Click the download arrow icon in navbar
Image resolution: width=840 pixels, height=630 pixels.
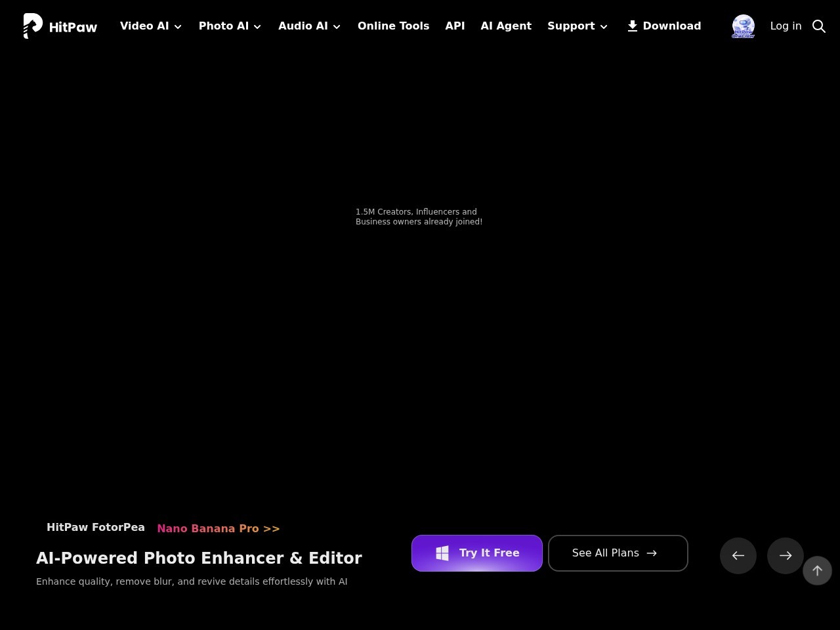[x=632, y=26]
